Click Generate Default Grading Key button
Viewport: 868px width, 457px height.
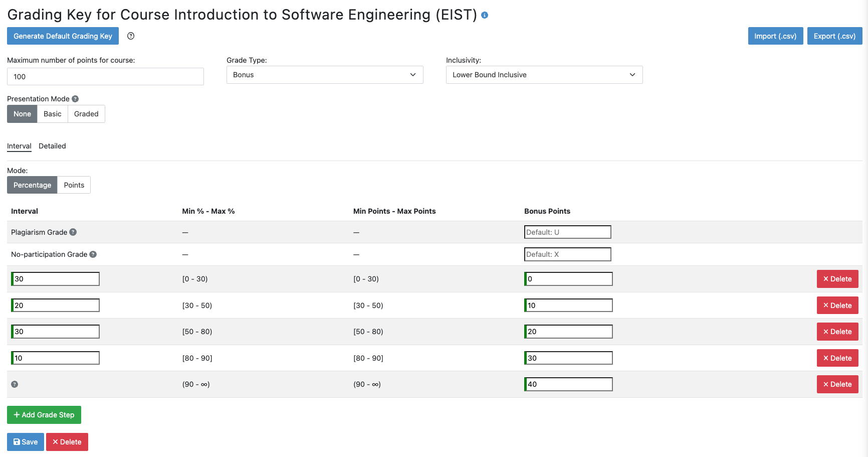click(x=63, y=36)
